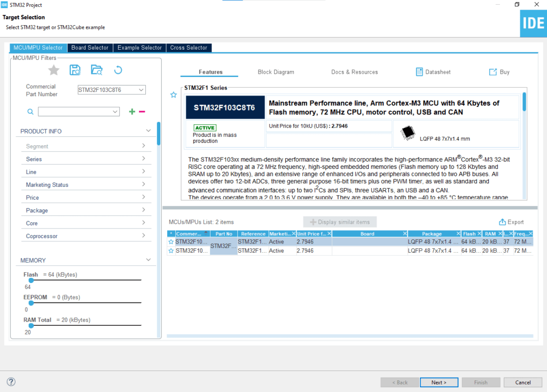
Task: Remove the Board column from the list
Action: [x=405, y=234]
